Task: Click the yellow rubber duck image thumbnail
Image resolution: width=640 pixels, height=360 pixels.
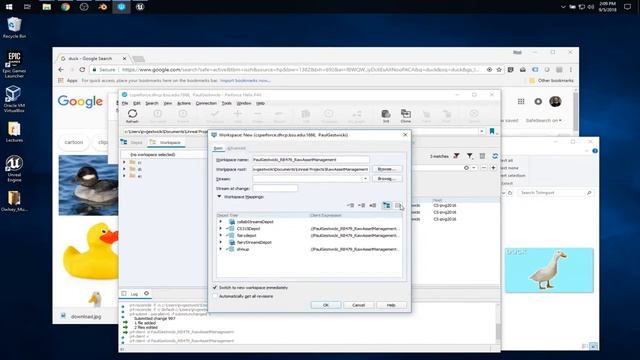Action: (91, 251)
